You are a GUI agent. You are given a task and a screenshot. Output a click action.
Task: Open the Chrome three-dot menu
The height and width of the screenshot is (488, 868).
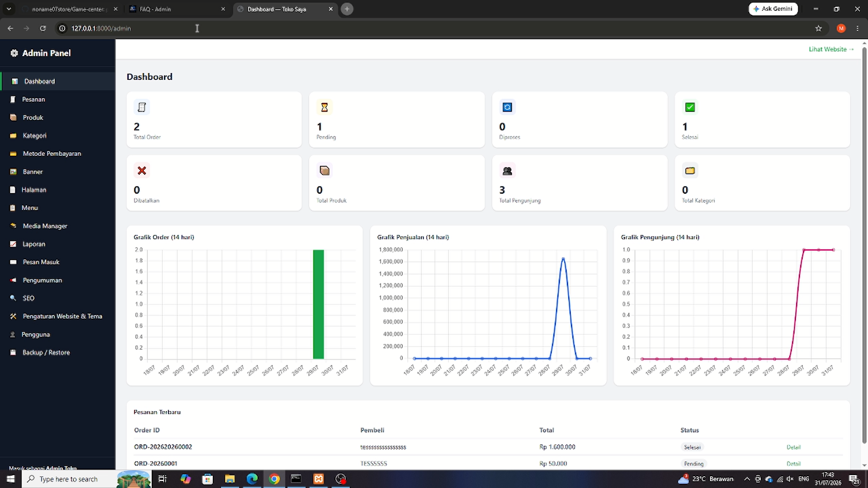click(857, 28)
